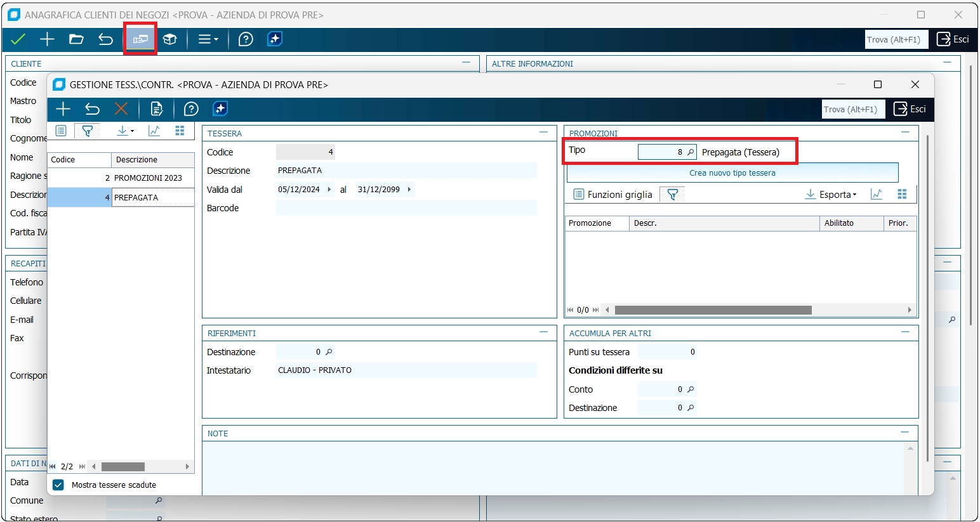This screenshot has height=522, width=980.
Task: Click the Crea nuovo tipo tessera button
Action: tap(732, 173)
